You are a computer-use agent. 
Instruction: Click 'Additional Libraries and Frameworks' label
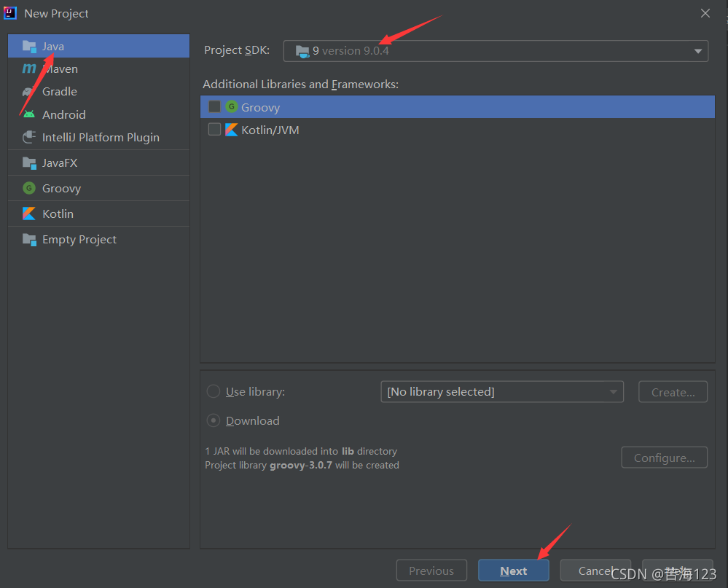tap(300, 84)
